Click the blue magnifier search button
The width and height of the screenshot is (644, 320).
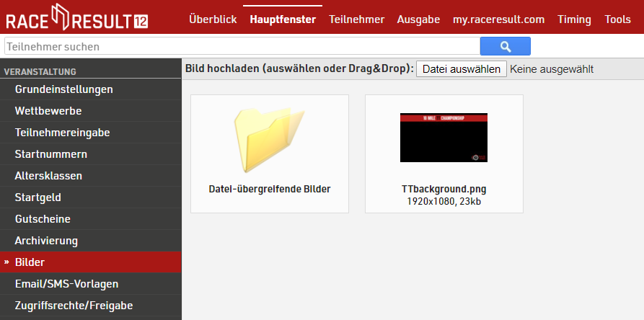(x=505, y=46)
